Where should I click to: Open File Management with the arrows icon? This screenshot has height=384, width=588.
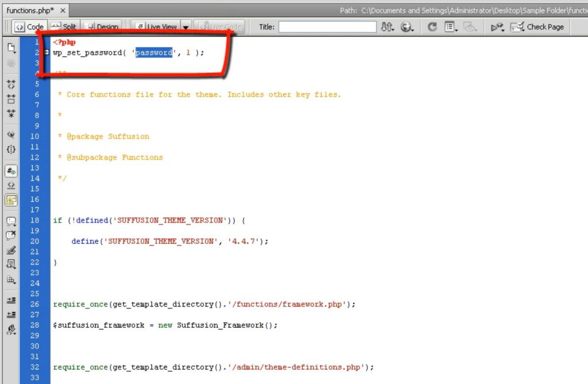(386, 26)
